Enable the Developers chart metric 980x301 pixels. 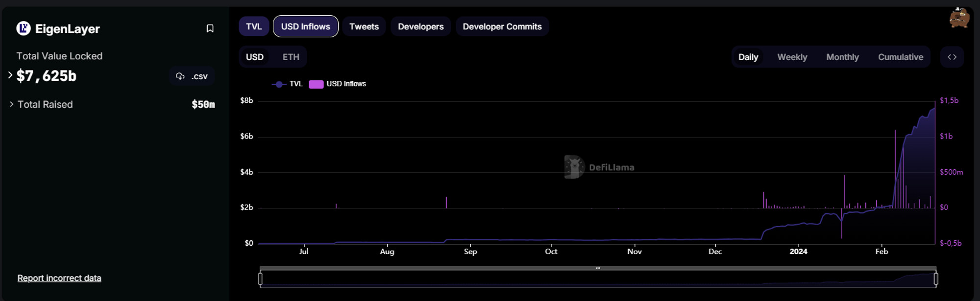[420, 26]
